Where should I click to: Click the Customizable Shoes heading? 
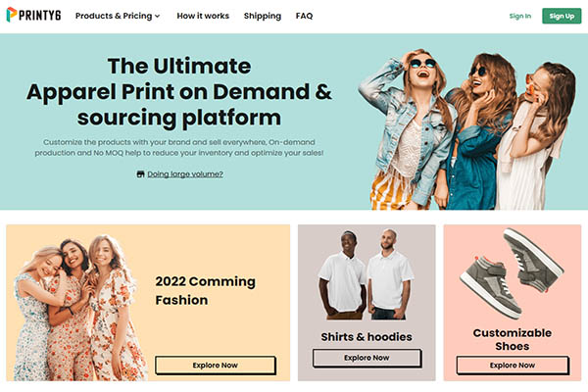tap(513, 339)
